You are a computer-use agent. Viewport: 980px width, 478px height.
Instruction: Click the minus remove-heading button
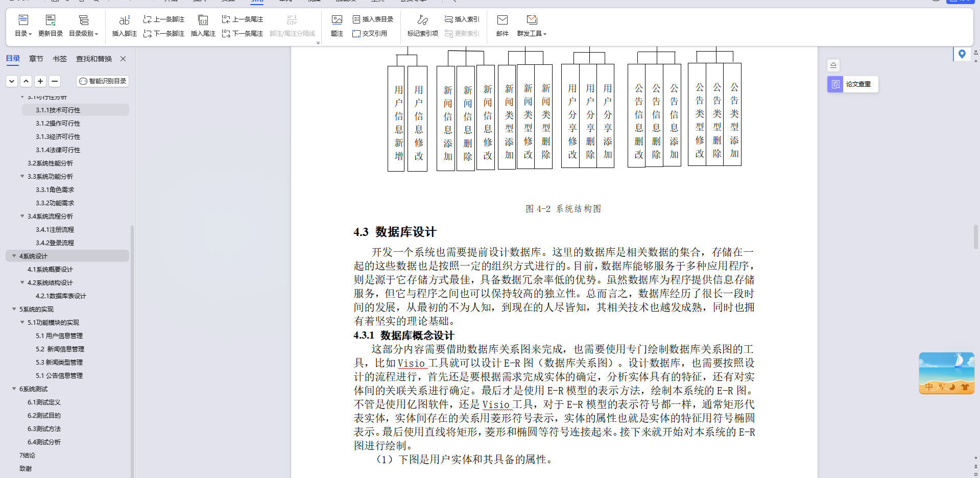click(55, 81)
